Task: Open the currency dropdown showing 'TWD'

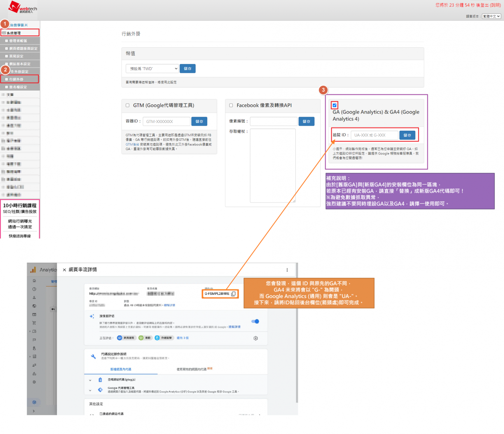Action: pyautogui.click(x=152, y=69)
